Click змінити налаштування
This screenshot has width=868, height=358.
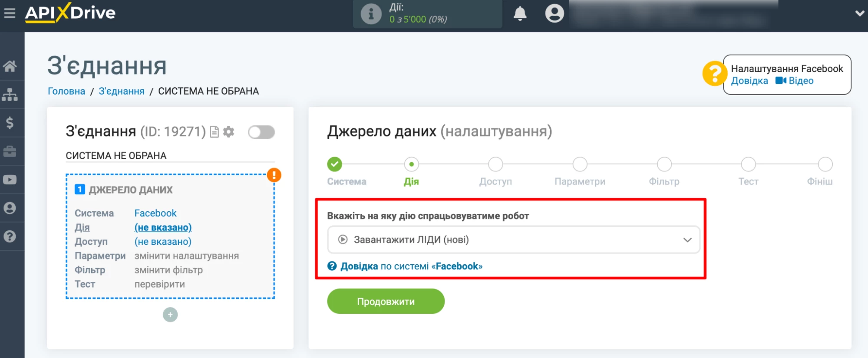(187, 256)
